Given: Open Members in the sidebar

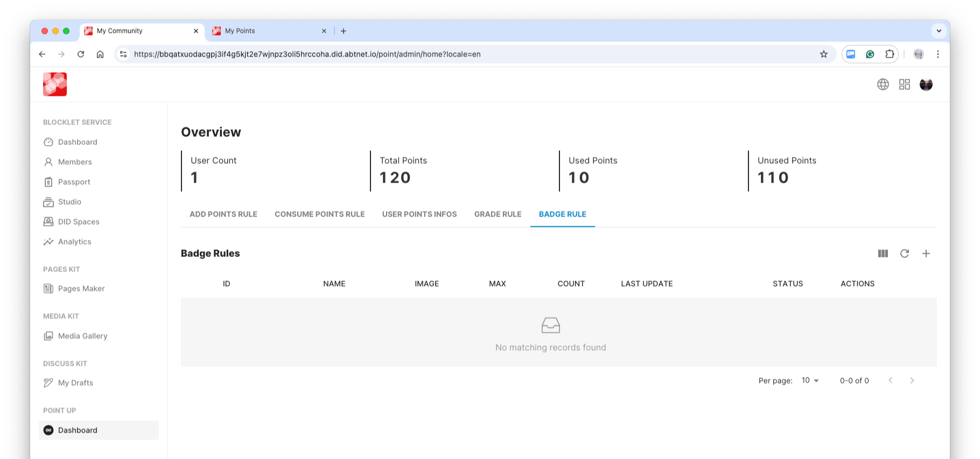Looking at the screenshot, I should [75, 162].
